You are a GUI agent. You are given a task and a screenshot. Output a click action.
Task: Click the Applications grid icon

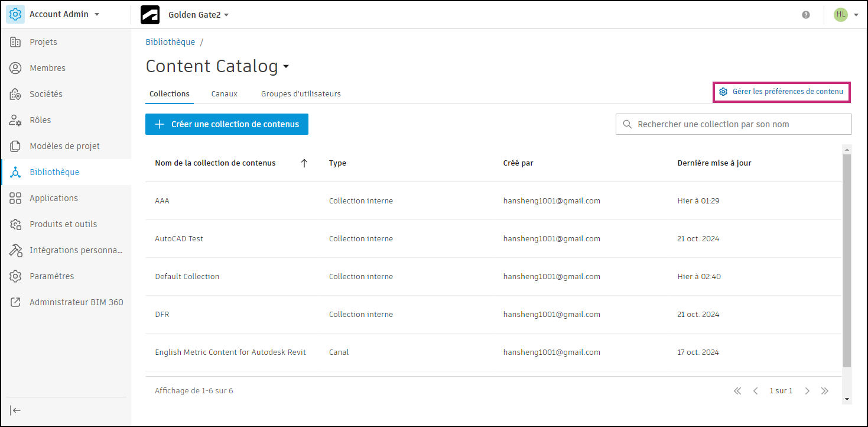coord(15,198)
